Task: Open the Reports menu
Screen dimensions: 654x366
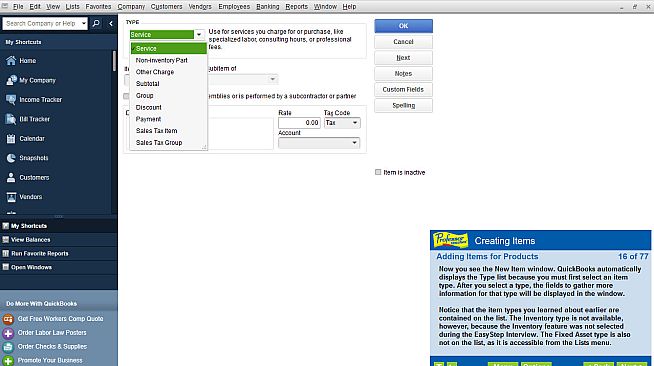Action: click(296, 7)
